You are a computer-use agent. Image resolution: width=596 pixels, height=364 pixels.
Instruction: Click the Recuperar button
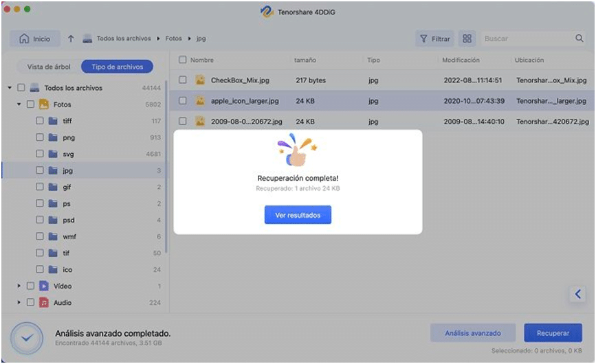pos(553,333)
